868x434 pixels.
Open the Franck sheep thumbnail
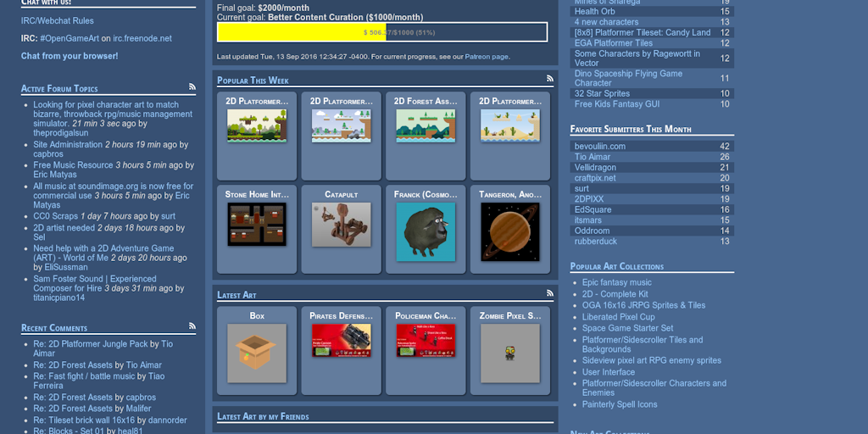coord(426,232)
